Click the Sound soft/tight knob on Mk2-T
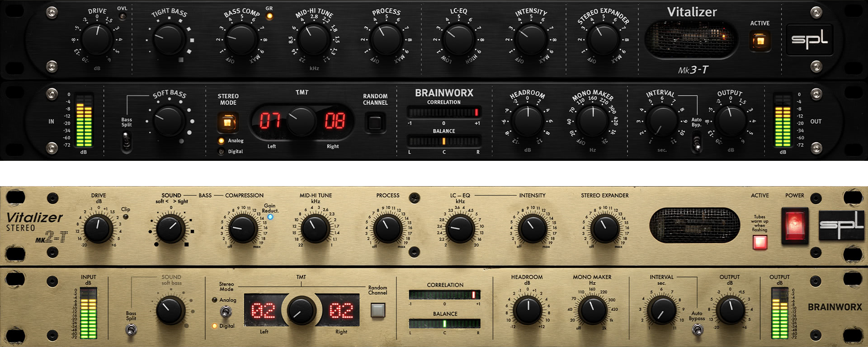The height and width of the screenshot is (347, 868). (170, 229)
